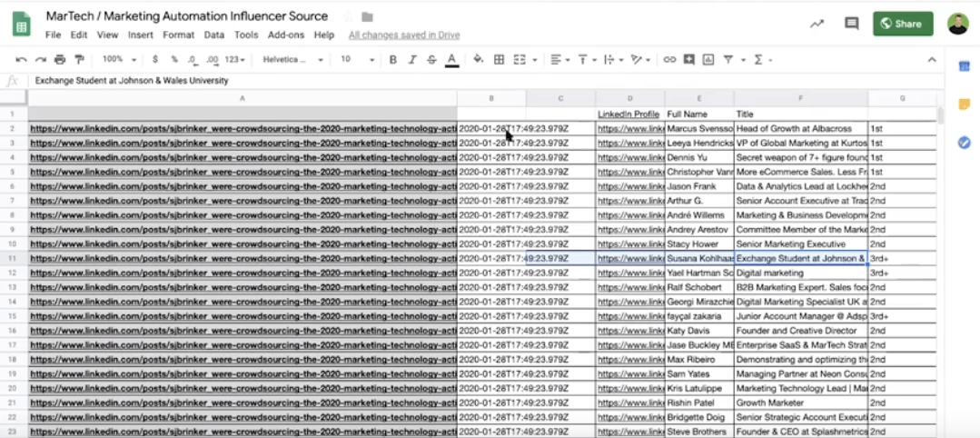Open the text color picker
980x438 pixels.
click(x=451, y=59)
